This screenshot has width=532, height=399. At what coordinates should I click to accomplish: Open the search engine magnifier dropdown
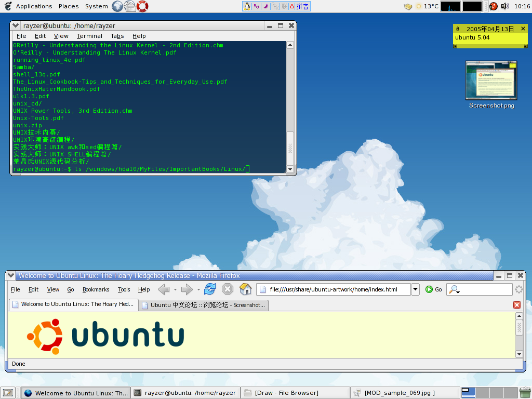(x=454, y=289)
